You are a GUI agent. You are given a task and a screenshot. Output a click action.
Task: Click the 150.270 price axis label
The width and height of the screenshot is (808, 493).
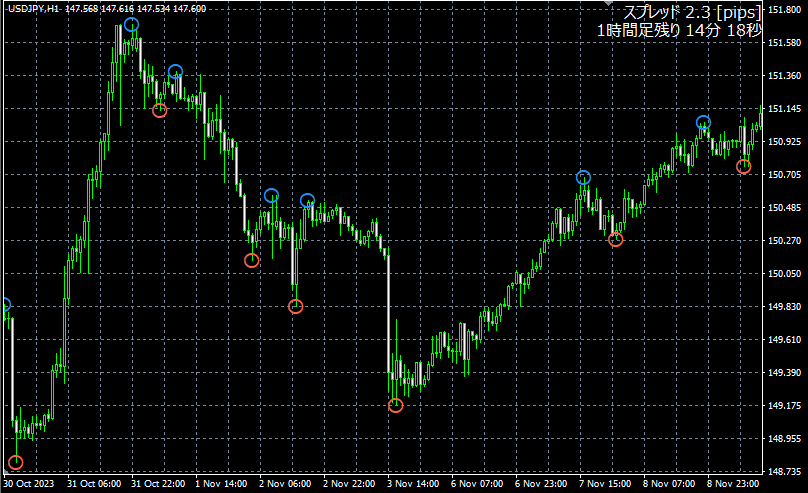pyautogui.click(x=784, y=241)
